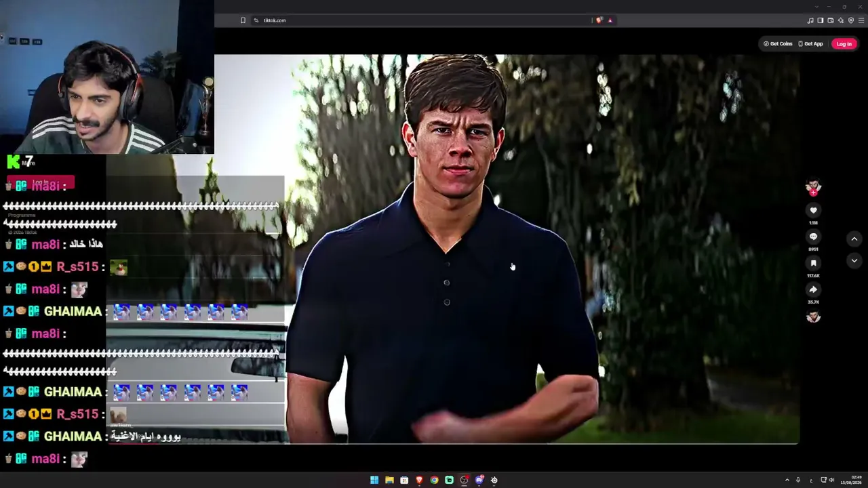Open Discord from the taskbar
The height and width of the screenshot is (488, 868).
point(479,480)
